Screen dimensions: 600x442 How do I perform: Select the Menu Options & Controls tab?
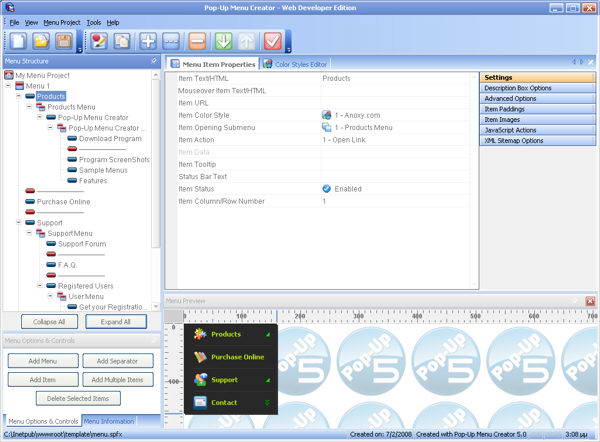point(43,421)
